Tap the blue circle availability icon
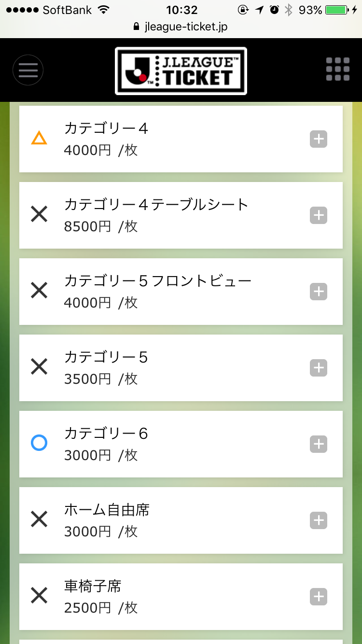The height and width of the screenshot is (644, 362). tap(39, 443)
